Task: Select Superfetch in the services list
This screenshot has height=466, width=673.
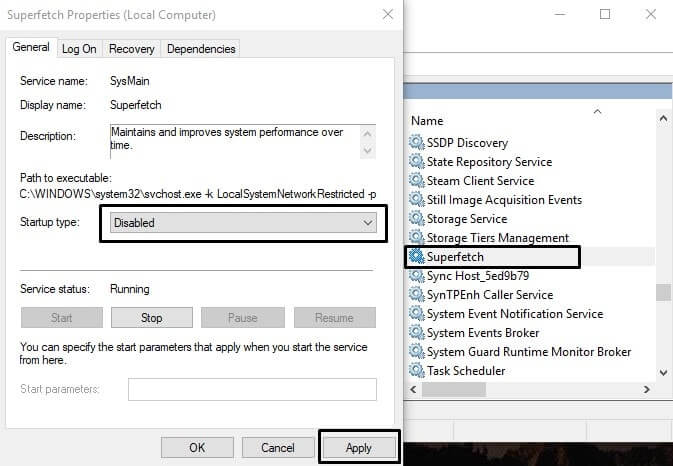Action: click(455, 257)
